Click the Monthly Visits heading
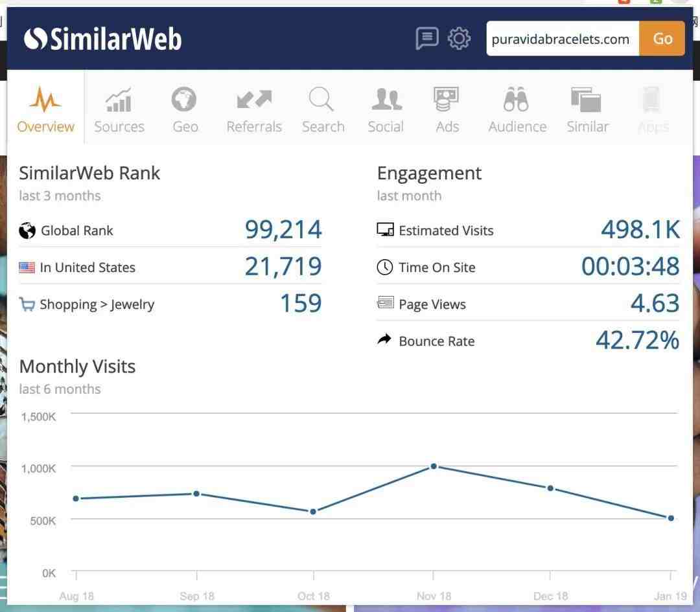Viewport: 700px width, 612px height. point(77,367)
